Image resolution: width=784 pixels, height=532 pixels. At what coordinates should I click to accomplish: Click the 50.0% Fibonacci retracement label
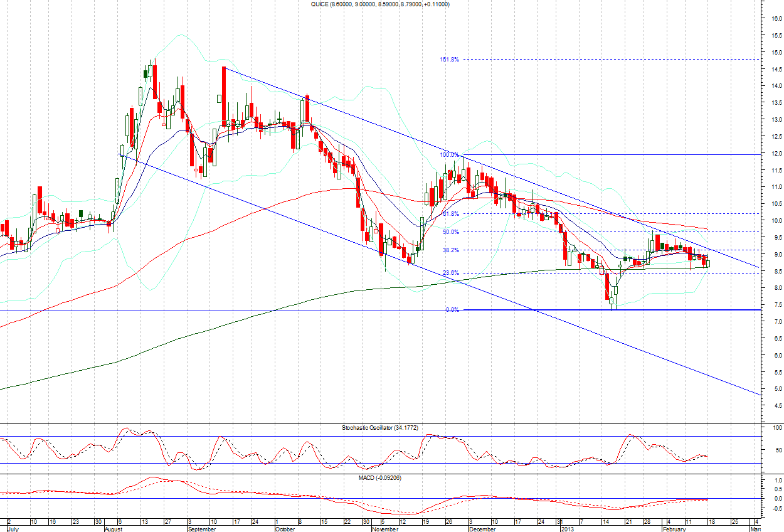[450, 232]
